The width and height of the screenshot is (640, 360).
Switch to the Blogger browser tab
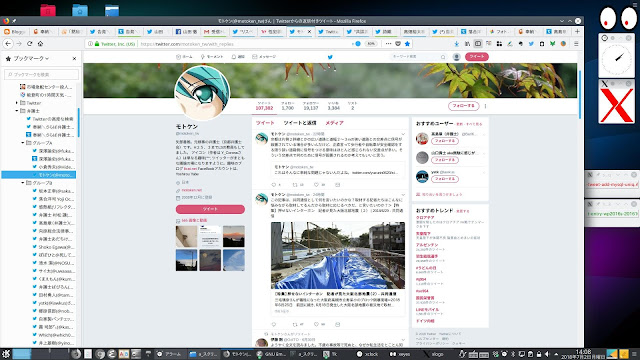(15, 31)
